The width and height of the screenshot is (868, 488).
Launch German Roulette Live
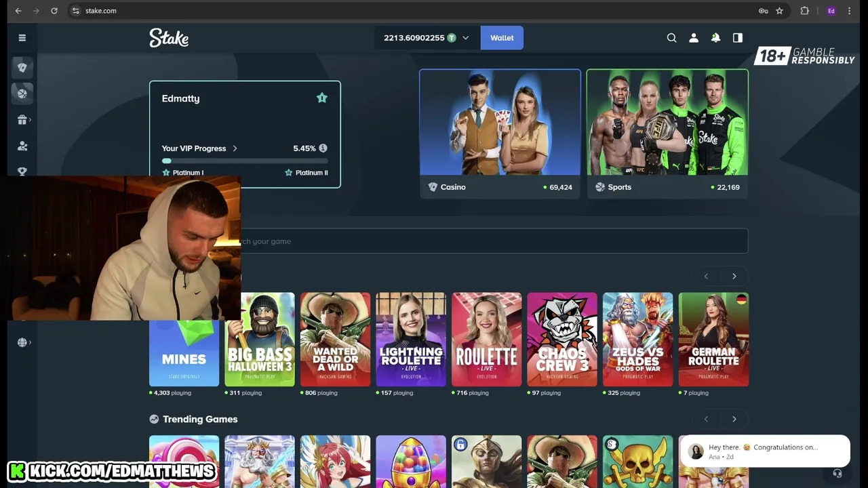pos(713,340)
